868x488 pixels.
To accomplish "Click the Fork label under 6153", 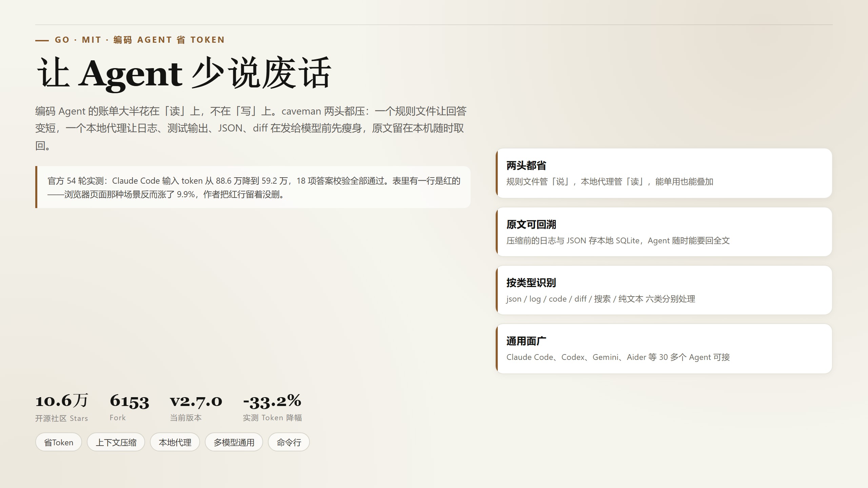I will tap(118, 418).
